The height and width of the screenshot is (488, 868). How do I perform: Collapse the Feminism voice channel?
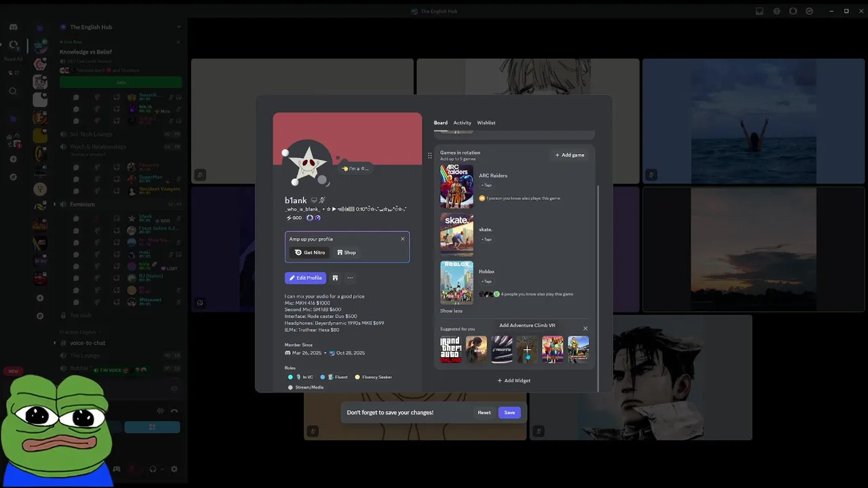[x=55, y=204]
